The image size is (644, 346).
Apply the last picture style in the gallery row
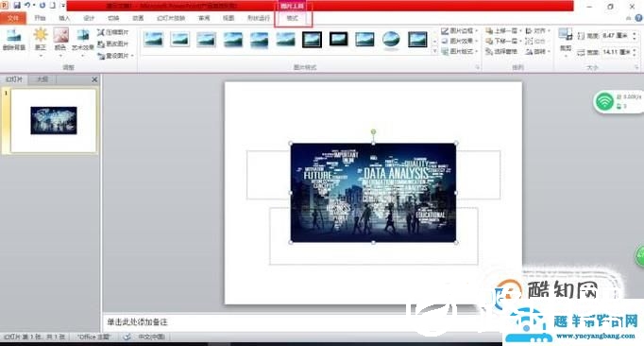[x=417, y=40]
